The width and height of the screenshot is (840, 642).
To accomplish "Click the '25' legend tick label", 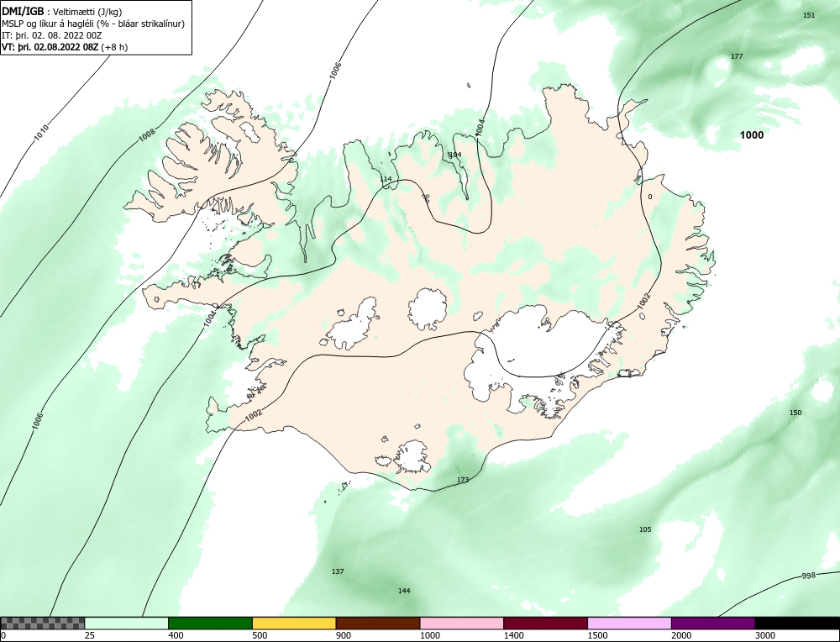I will pos(90,635).
